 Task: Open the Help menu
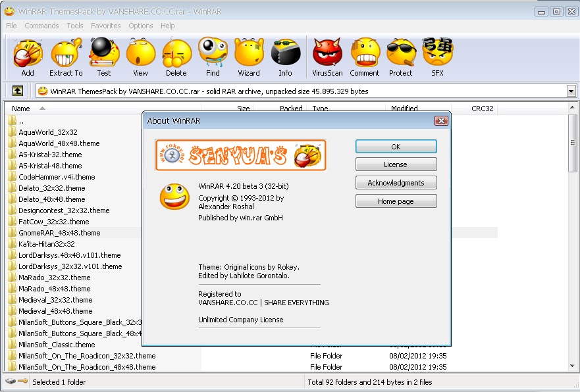(168, 26)
